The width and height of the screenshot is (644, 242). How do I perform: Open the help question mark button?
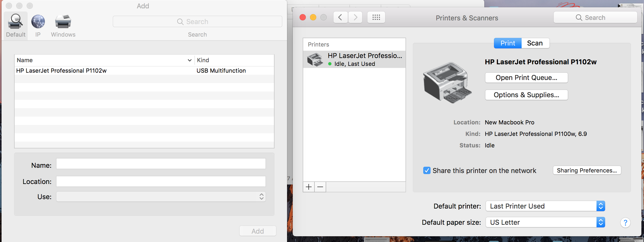pos(625,223)
